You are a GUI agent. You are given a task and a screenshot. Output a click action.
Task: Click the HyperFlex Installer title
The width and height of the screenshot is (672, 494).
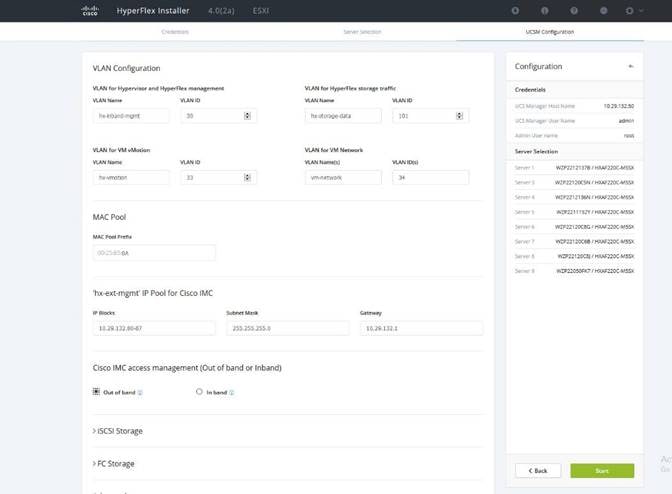click(x=153, y=11)
